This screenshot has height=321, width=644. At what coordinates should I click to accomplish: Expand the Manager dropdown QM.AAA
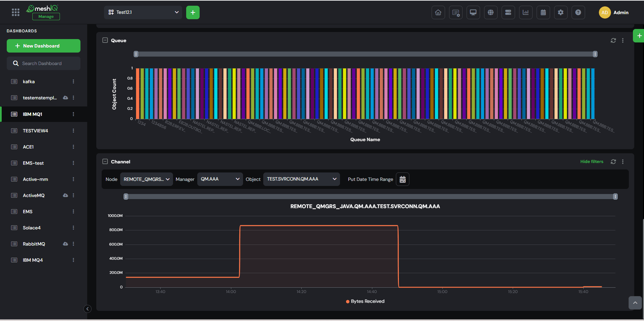point(220,179)
